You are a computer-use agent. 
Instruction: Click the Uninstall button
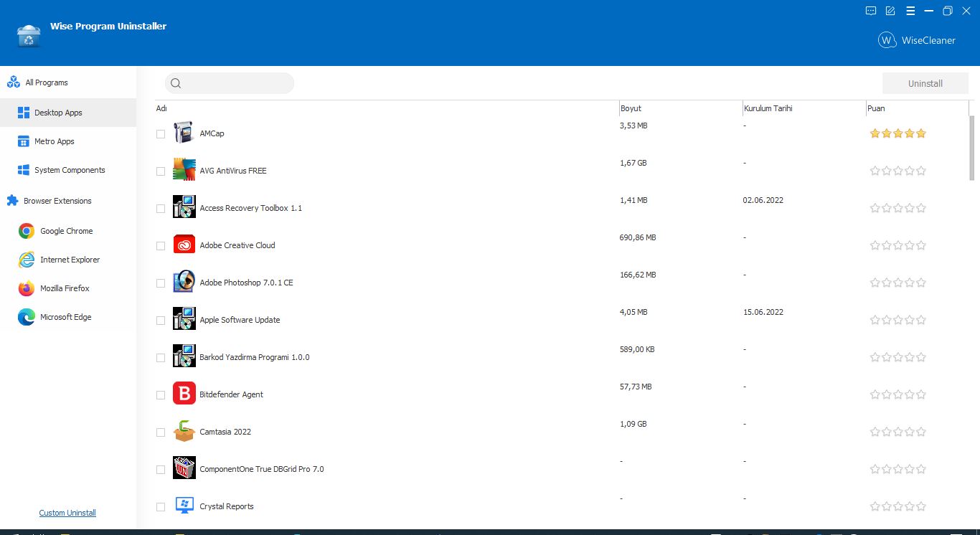925,83
